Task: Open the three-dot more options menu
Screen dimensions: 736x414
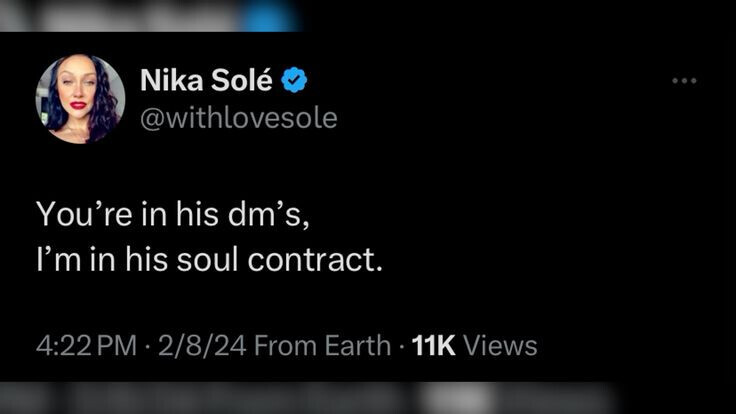Action: (684, 80)
